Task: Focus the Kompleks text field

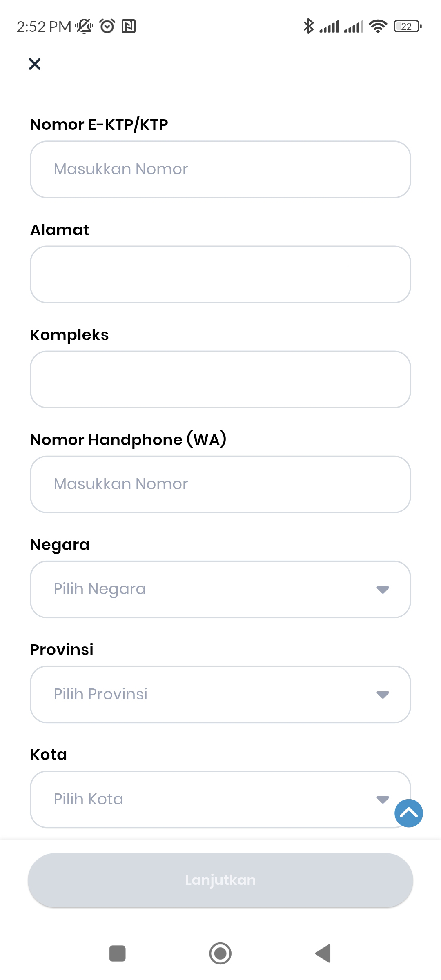Action: tap(220, 379)
